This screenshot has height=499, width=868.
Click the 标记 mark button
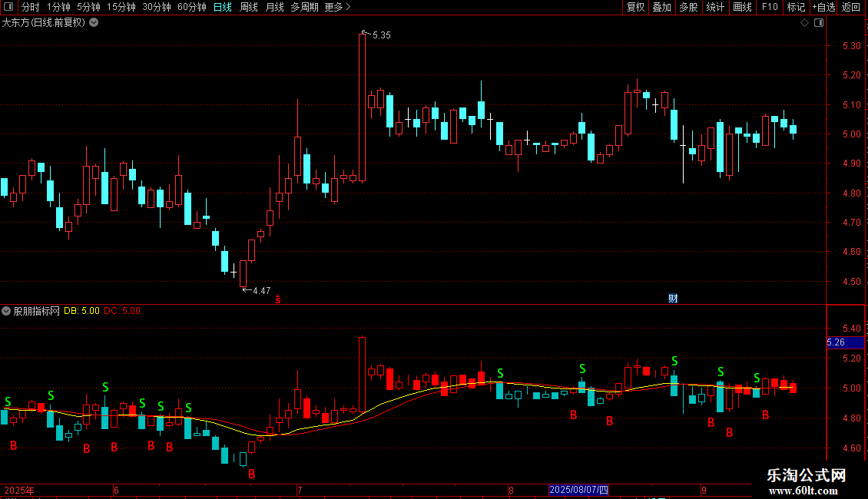pyautogui.click(x=796, y=7)
